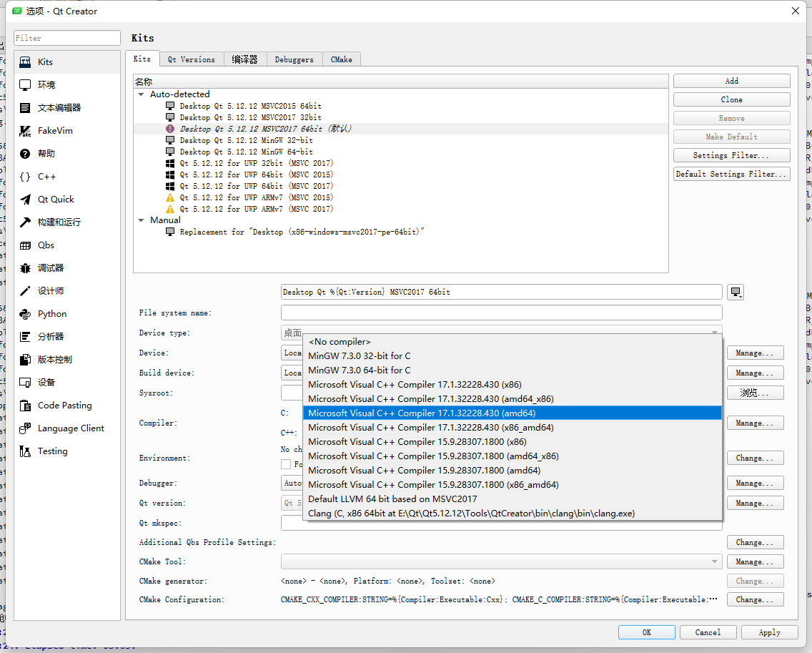Choose MSVC Compiler 15.9.28307.1800 (amd64)

pos(513,471)
